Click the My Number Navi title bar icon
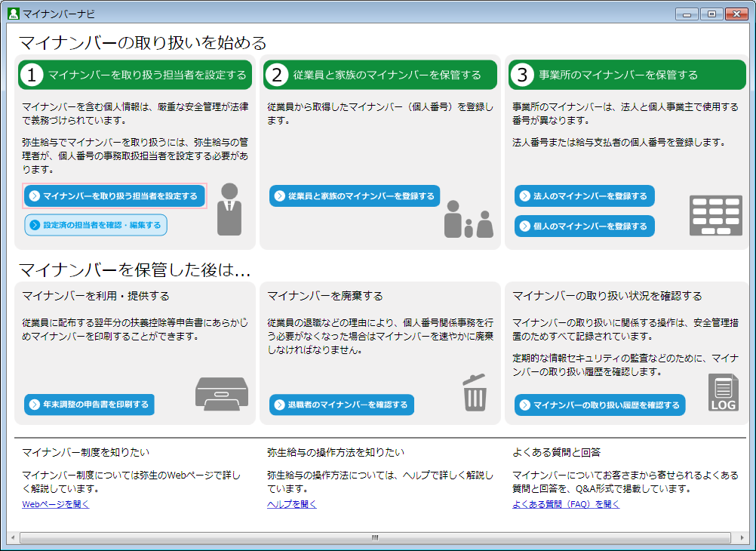This screenshot has height=551, width=756. (13, 14)
